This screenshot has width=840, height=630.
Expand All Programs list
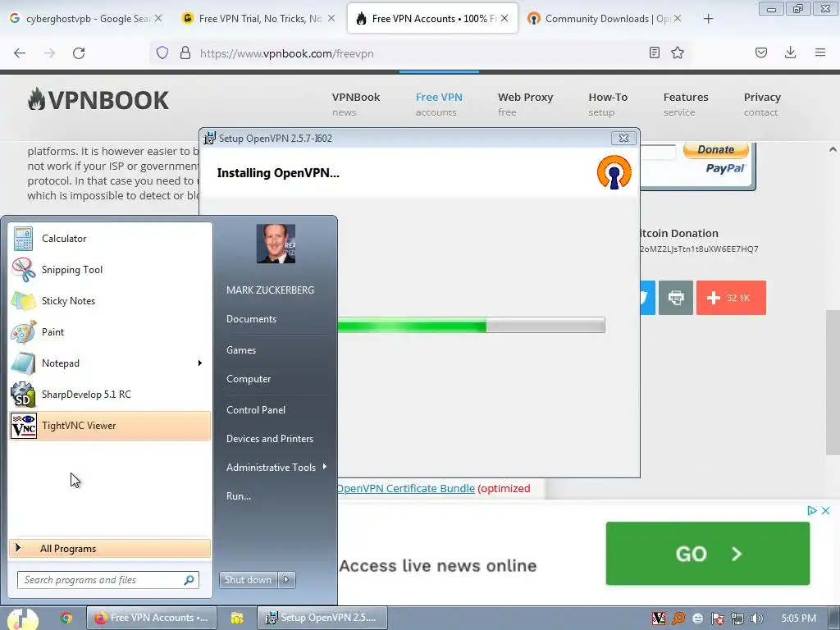point(110,548)
